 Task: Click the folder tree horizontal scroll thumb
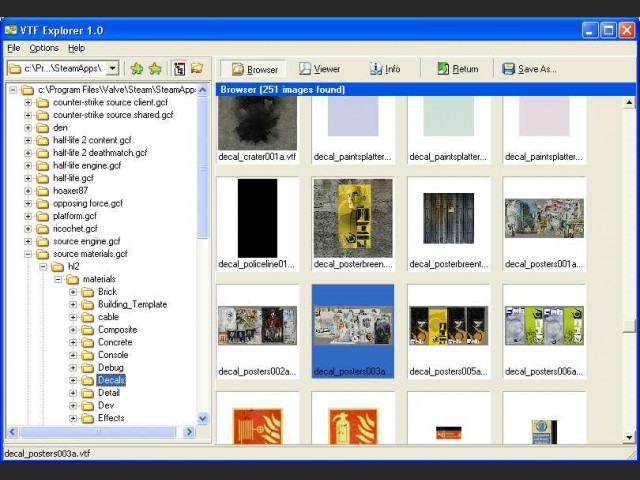[98, 432]
